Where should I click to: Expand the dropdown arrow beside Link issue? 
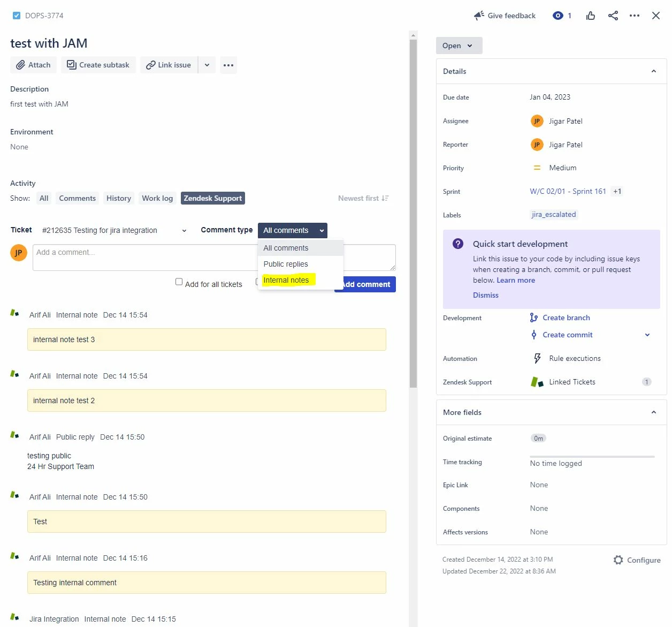(207, 65)
